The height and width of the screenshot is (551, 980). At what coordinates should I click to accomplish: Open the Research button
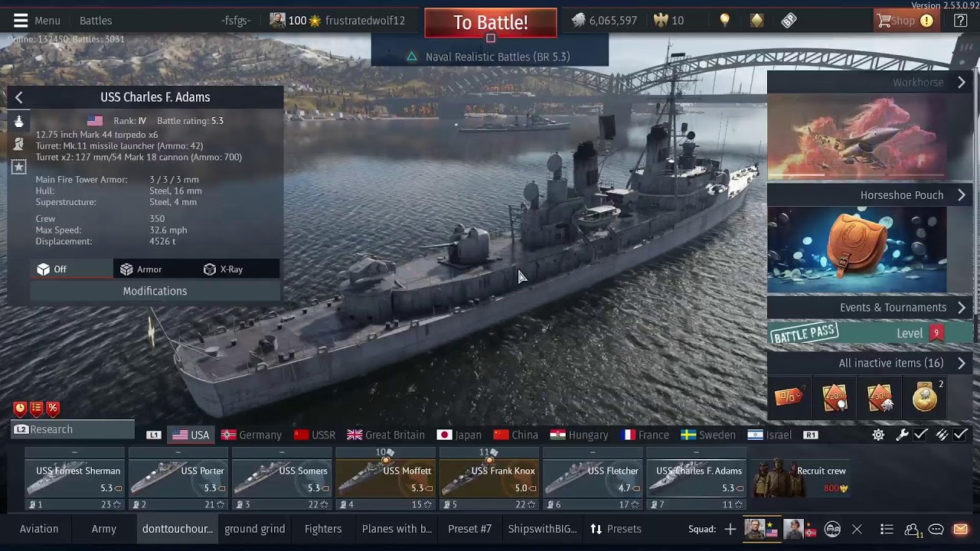coord(73,429)
